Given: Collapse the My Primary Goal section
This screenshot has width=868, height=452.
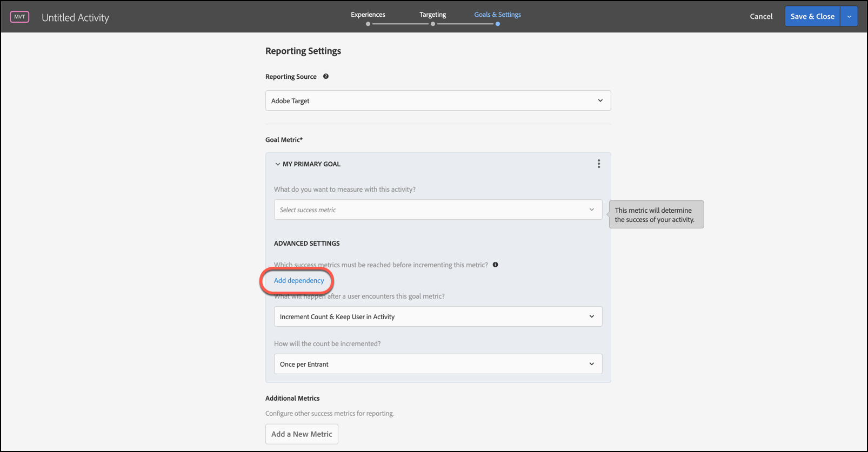Looking at the screenshot, I should point(278,164).
